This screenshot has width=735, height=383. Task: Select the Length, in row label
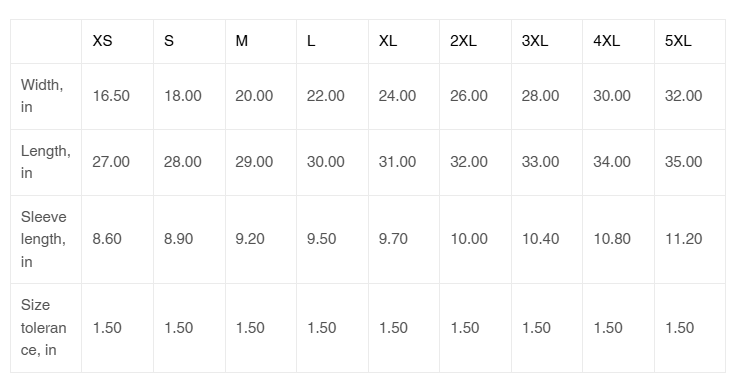(46, 162)
